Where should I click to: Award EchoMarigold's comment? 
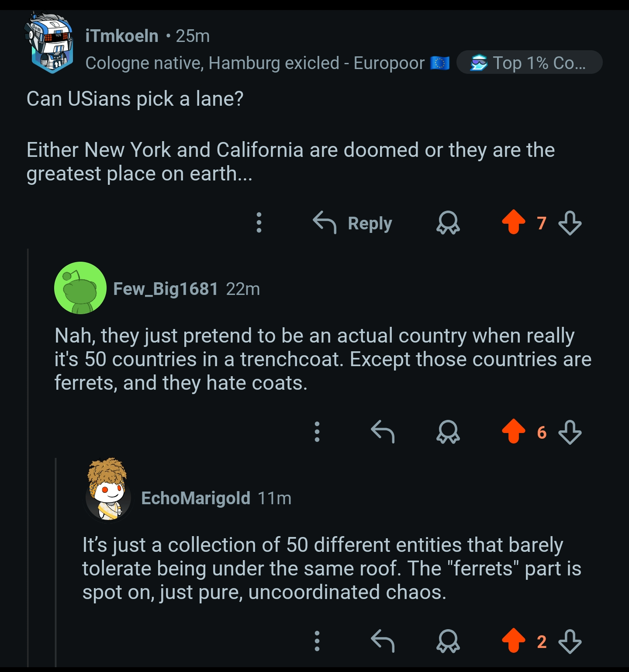click(448, 641)
